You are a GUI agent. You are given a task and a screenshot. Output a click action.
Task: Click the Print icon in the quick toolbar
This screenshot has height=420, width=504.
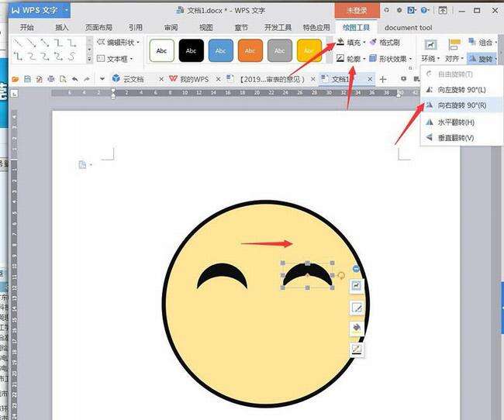coord(50,79)
